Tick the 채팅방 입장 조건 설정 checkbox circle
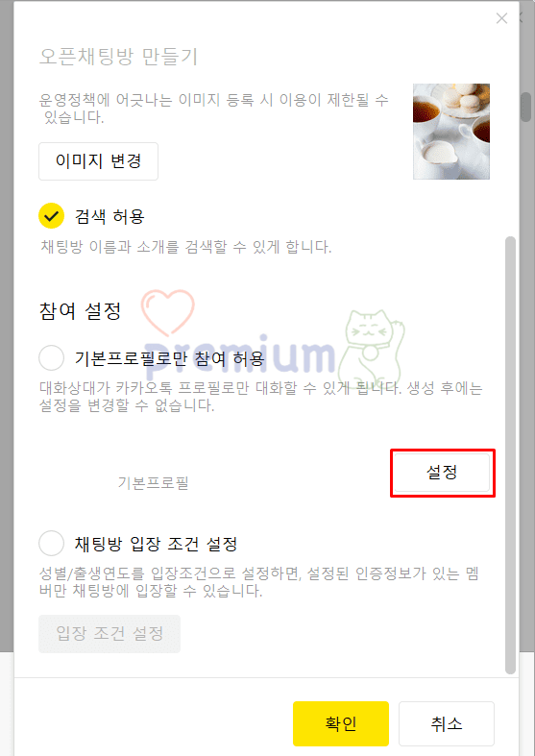Screen dimensions: 535x756 click(51, 544)
